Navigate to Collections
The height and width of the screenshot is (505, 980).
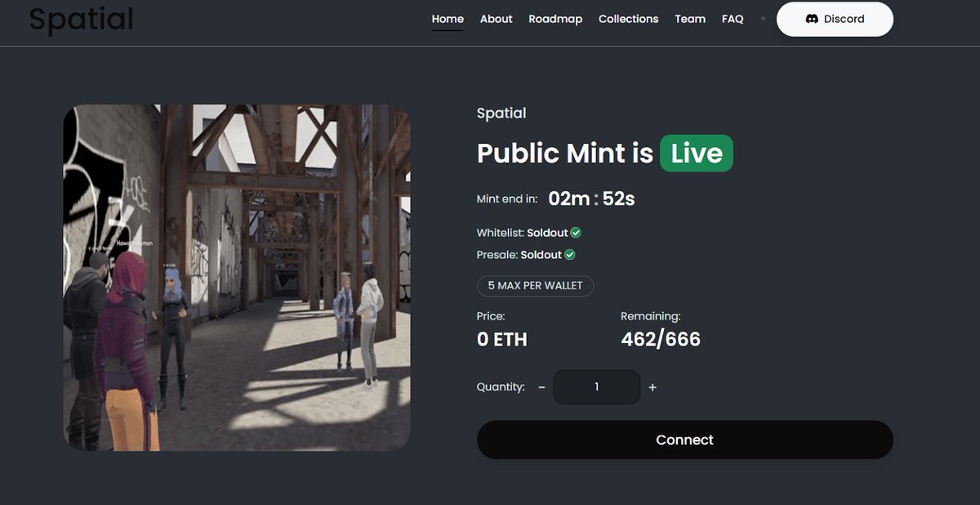[628, 19]
